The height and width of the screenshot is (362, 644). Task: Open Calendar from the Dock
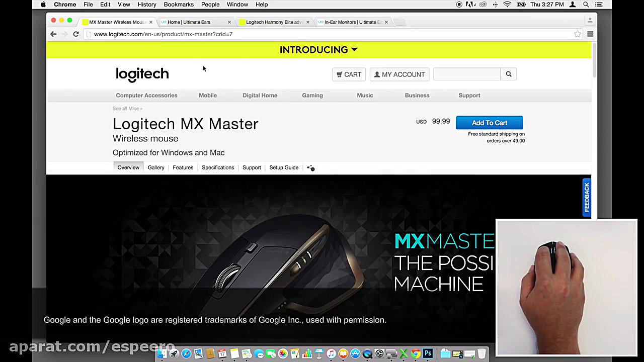point(222,354)
